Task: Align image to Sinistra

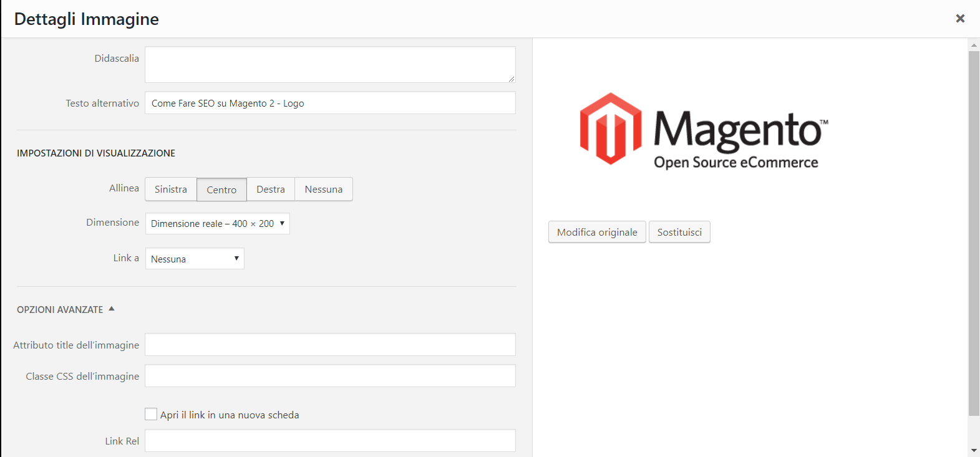Action: pos(171,190)
